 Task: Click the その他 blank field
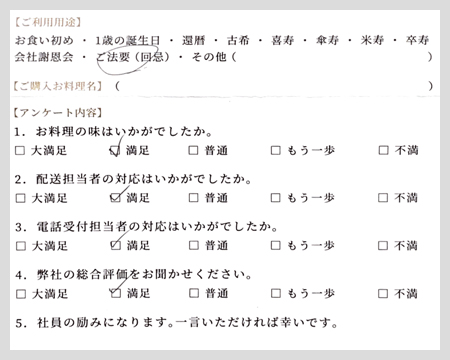(332, 57)
